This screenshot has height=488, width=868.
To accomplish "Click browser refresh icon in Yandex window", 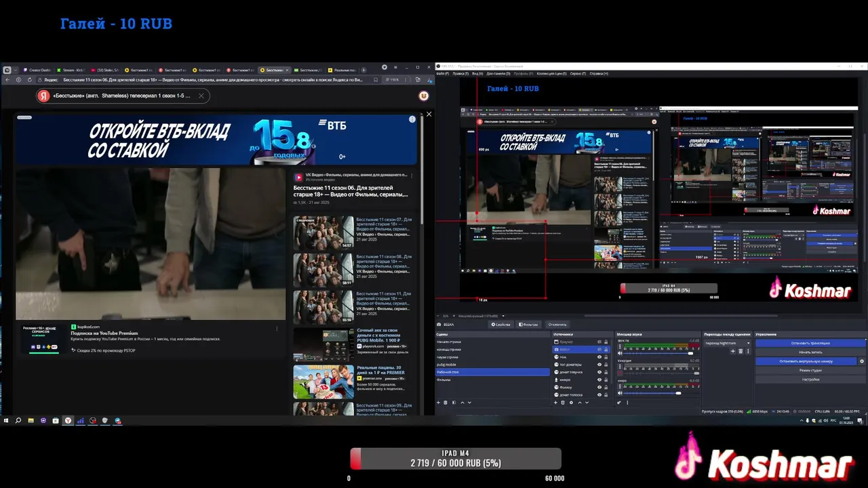I will [x=30, y=79].
